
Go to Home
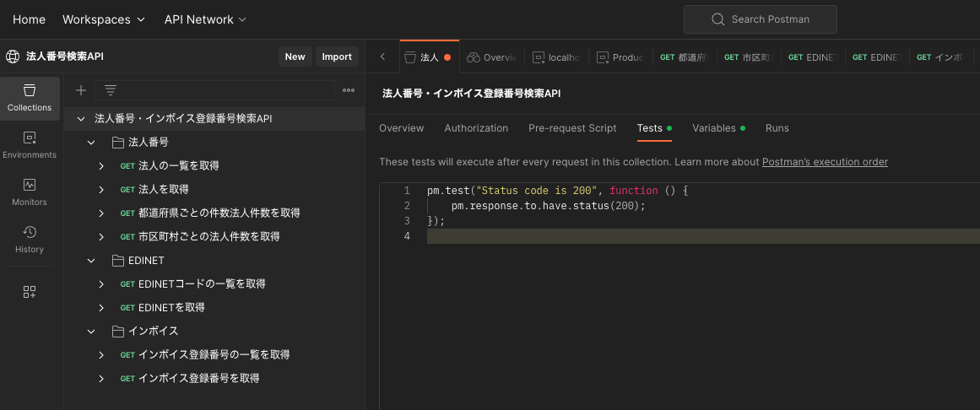tap(29, 19)
